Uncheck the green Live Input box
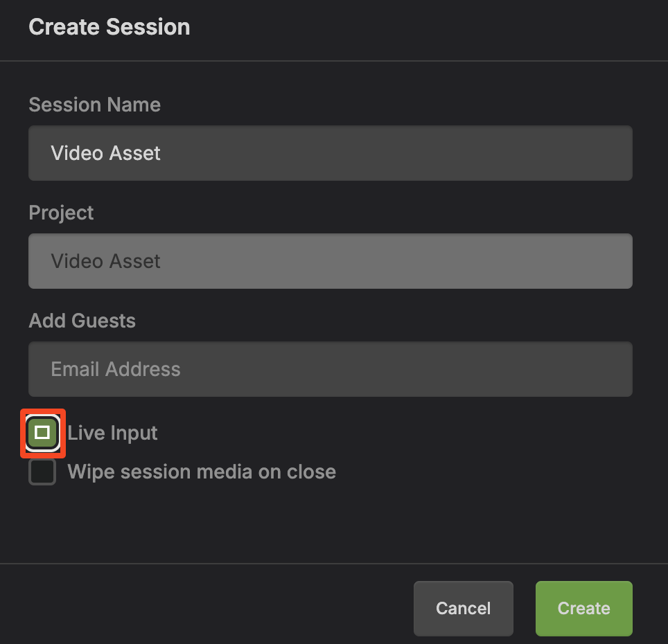The image size is (668, 644). coord(42,433)
